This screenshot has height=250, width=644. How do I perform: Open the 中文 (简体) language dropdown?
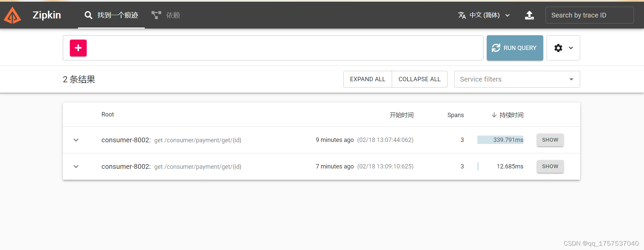click(484, 15)
